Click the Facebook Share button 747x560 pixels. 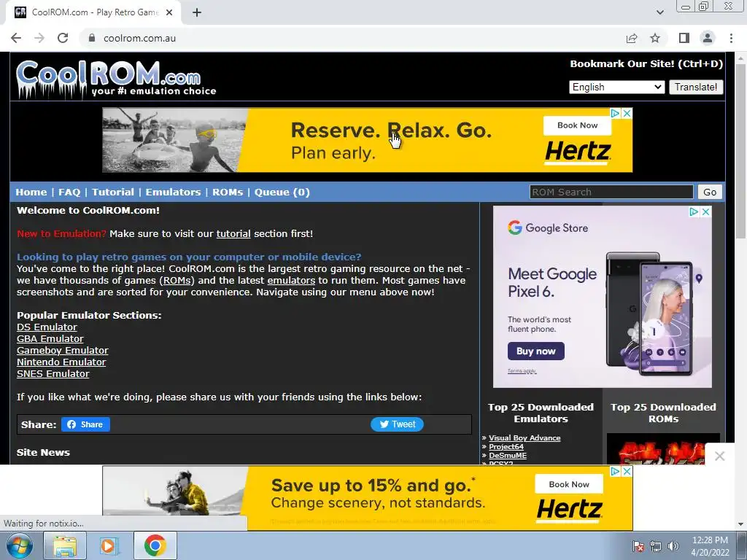point(86,424)
